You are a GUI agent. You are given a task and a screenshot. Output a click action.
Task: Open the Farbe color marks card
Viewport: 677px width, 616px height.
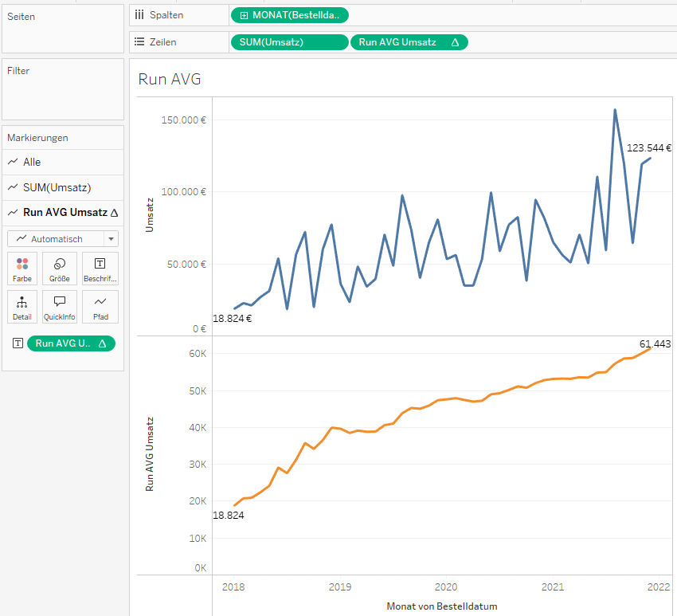point(22,269)
